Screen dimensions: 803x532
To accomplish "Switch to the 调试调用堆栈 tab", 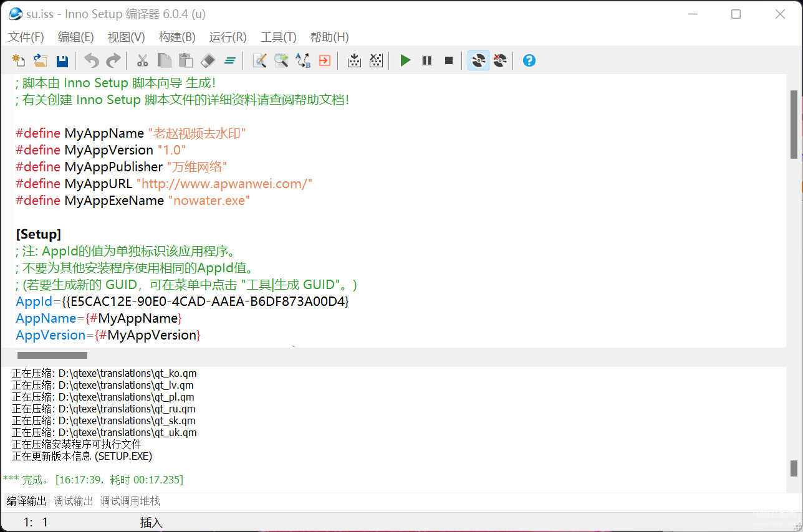I will 130,501.
